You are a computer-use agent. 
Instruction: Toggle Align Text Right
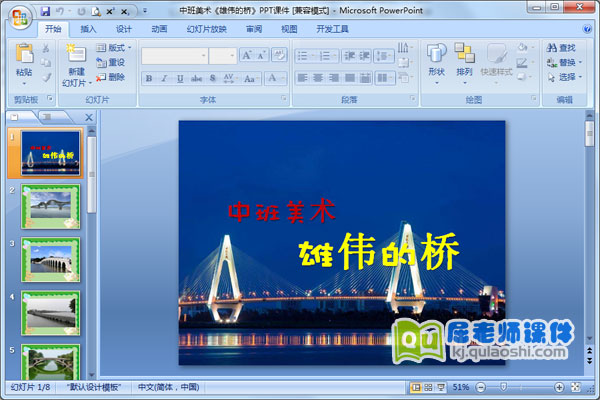(x=334, y=78)
